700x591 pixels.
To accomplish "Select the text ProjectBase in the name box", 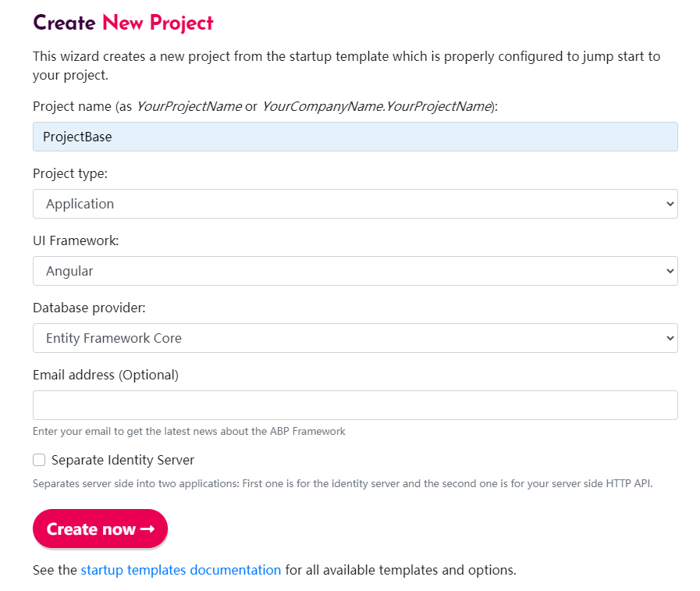I will point(76,137).
